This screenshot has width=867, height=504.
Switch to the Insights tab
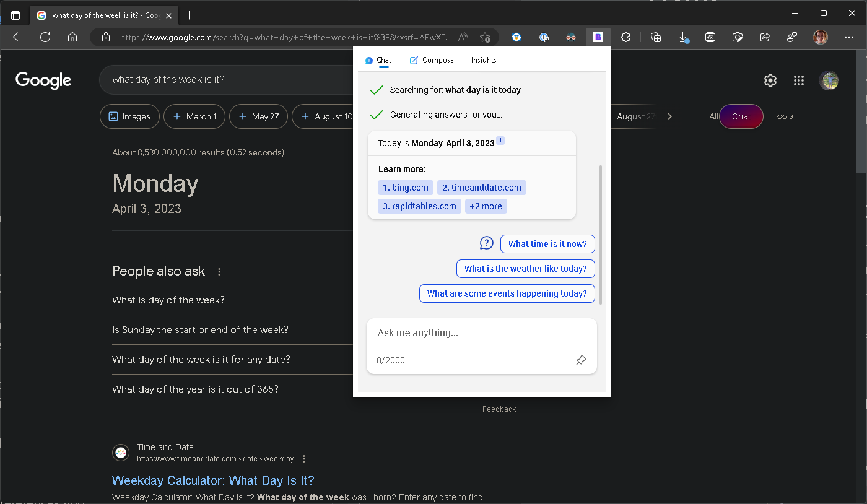point(484,60)
